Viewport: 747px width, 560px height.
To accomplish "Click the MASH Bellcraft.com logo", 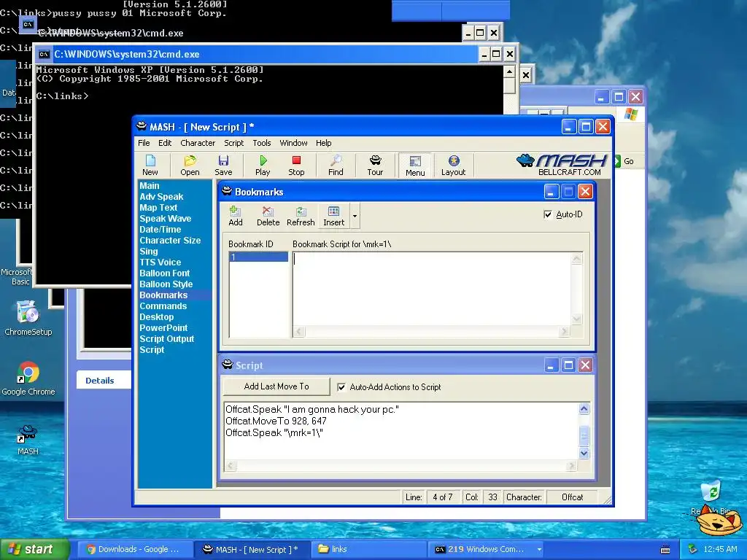I will pyautogui.click(x=562, y=165).
